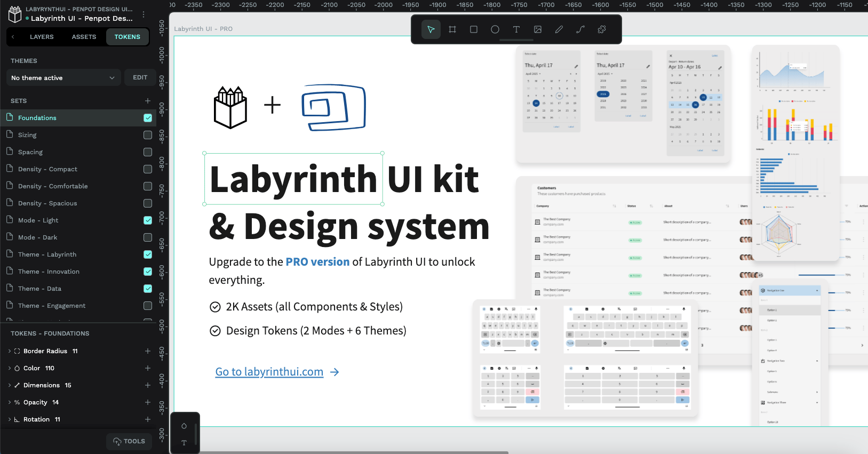Click the Spacing set document icon
This screenshot has height=454, width=868.
point(10,152)
